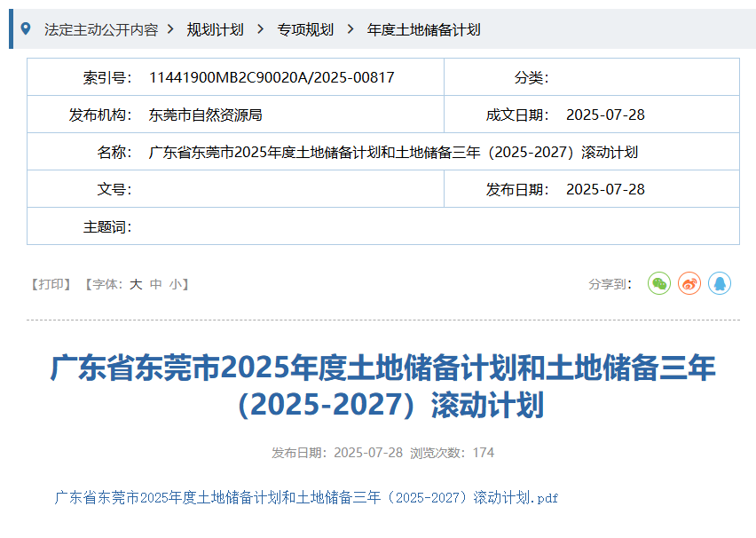The image size is (756, 538).
Task: Select 发布日期 value in info table
Action: [605, 189]
